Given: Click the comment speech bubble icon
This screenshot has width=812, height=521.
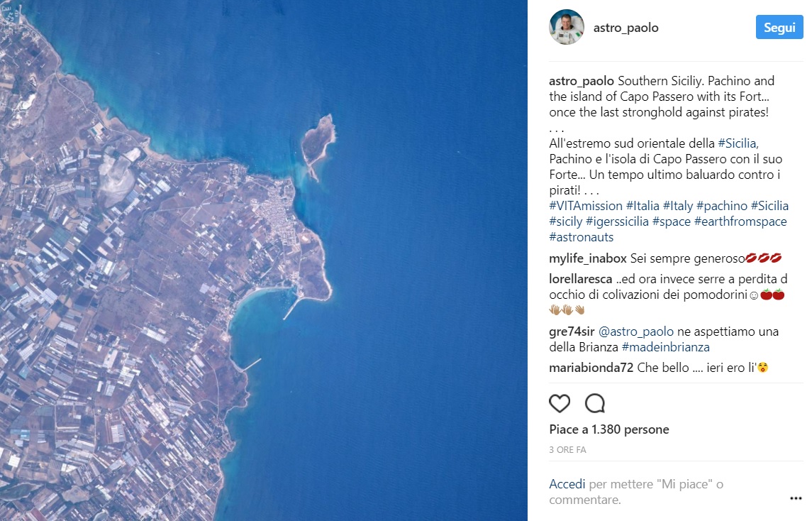Looking at the screenshot, I should (595, 404).
